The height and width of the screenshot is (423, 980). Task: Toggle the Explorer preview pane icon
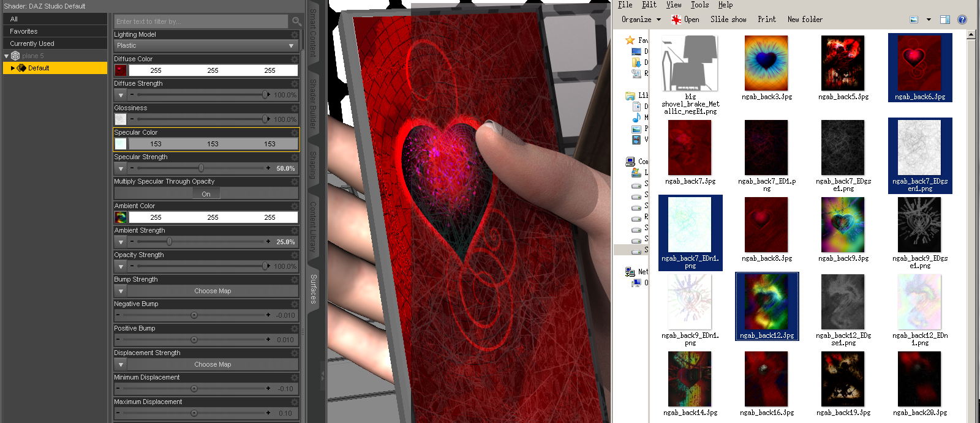click(945, 20)
